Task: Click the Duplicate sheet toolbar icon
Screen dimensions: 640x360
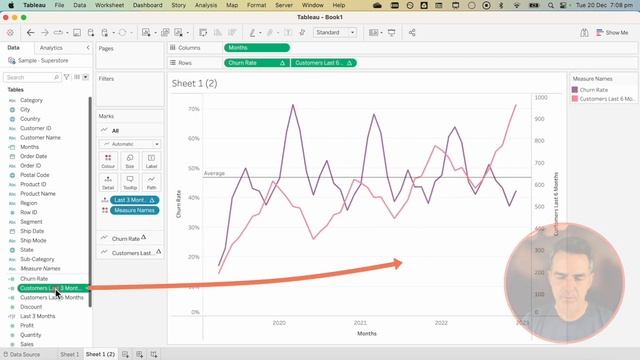Action: 165,33
